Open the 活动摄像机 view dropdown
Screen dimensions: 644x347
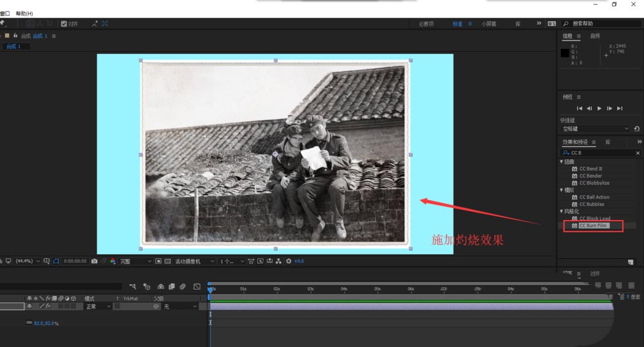click(194, 261)
